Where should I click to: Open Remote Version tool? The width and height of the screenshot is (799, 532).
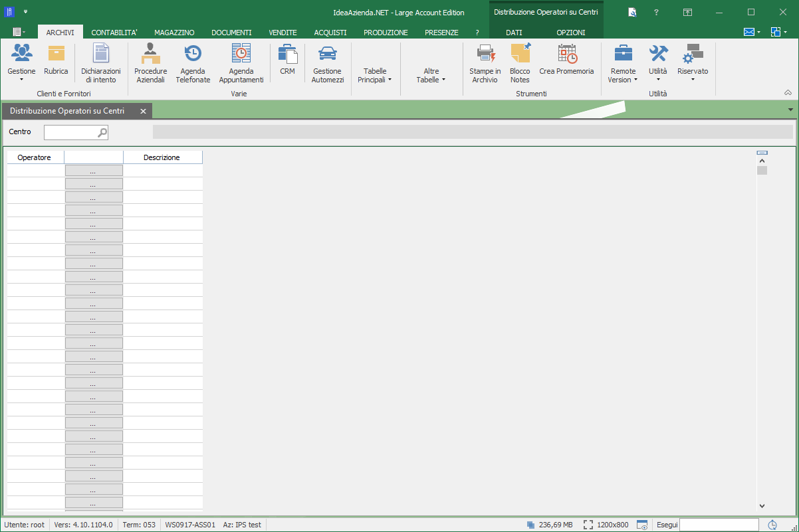click(x=623, y=53)
